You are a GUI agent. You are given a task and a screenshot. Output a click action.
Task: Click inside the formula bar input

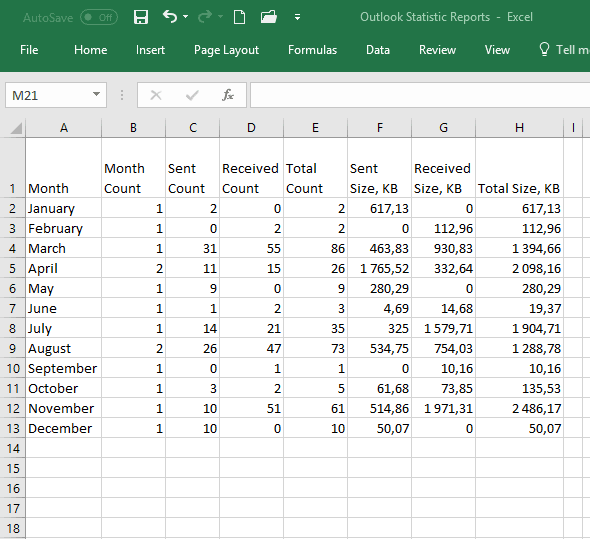[x=420, y=95]
